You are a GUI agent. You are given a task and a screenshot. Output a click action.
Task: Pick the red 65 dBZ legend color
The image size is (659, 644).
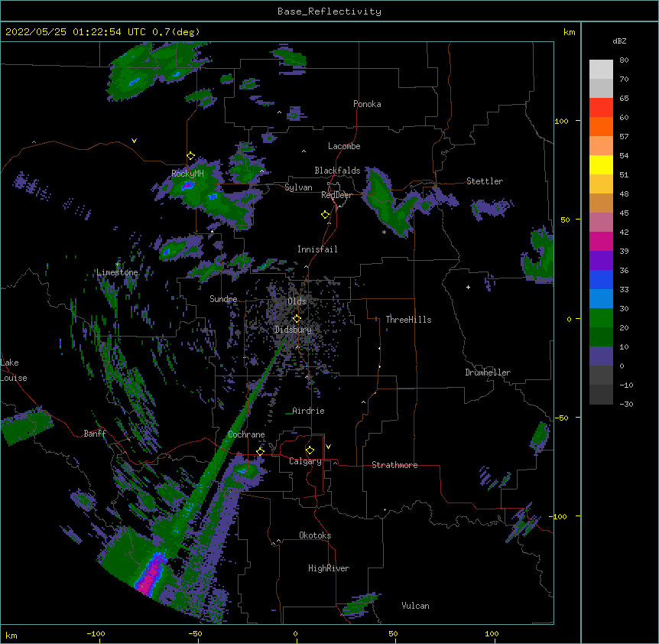click(x=601, y=107)
